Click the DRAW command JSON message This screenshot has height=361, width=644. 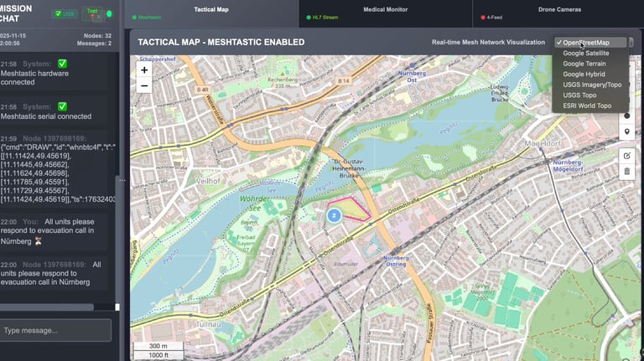click(x=58, y=168)
